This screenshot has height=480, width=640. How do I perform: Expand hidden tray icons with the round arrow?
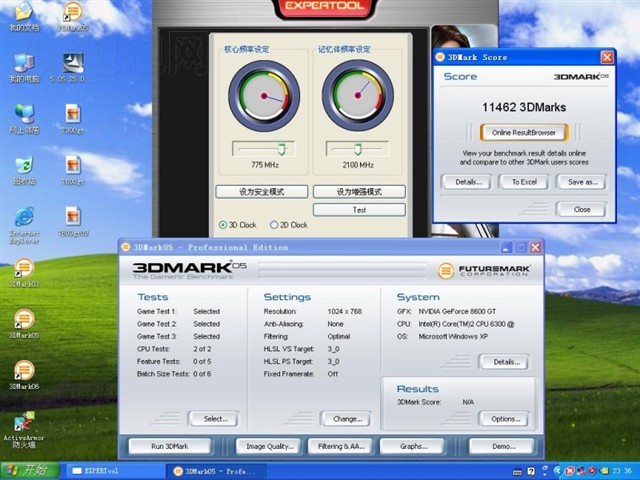(557, 471)
